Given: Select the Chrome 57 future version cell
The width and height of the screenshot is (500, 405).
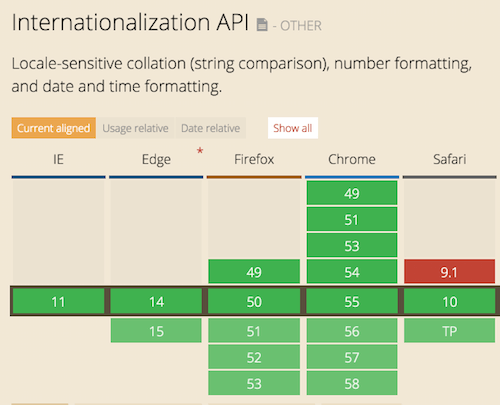Looking at the screenshot, I should (x=352, y=357).
